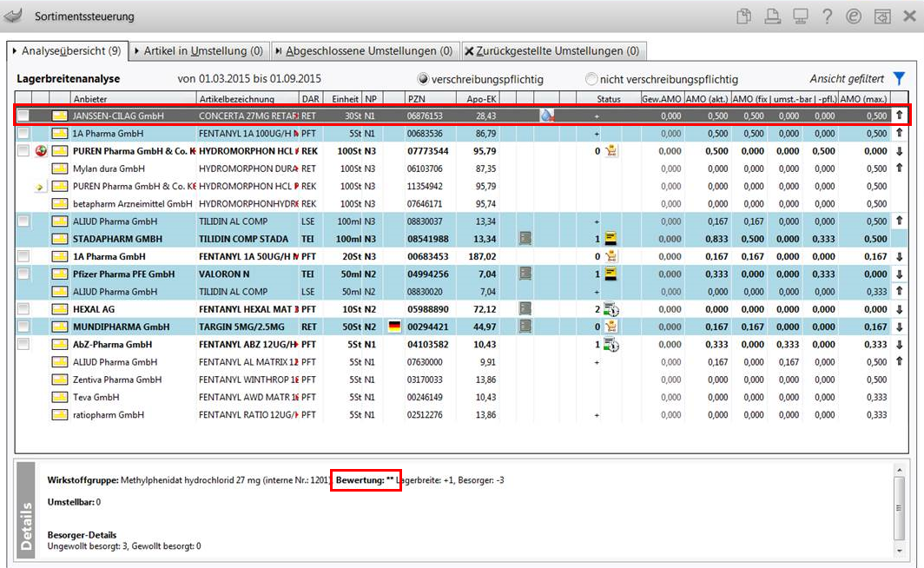Click the yellow arrow icon for PZN 11354942

39,188
